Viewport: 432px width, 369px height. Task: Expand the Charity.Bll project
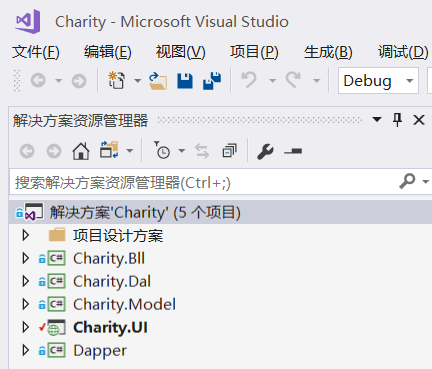[26, 258]
